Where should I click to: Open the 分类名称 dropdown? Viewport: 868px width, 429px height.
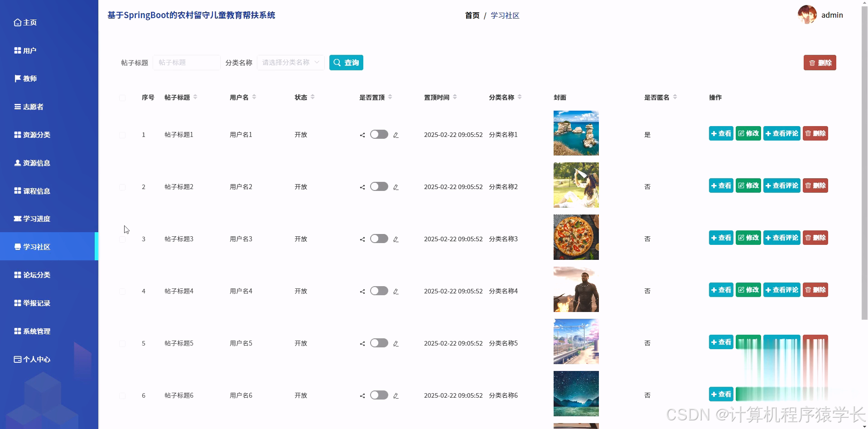point(290,62)
